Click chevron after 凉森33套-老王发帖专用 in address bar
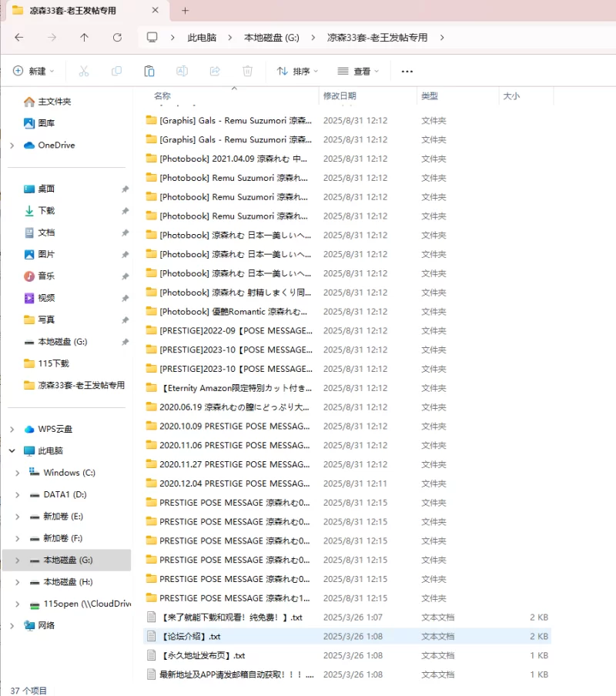This screenshot has height=696, width=616. (x=442, y=38)
